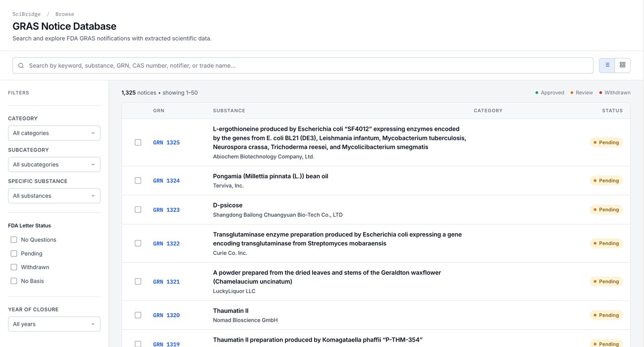
Task: Open the All categories dropdown
Action: point(54,133)
